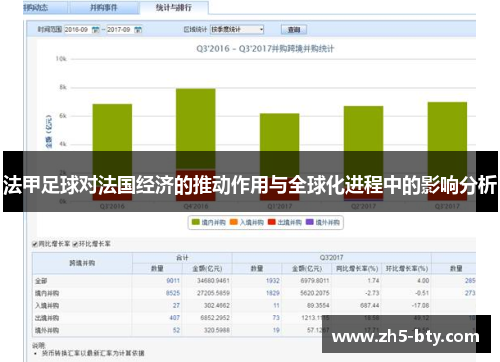Image resolution: width=500 pixels, height=362 pixels.
Task: Toggle red 出境并购 legend swatch
Action: tap(272, 222)
